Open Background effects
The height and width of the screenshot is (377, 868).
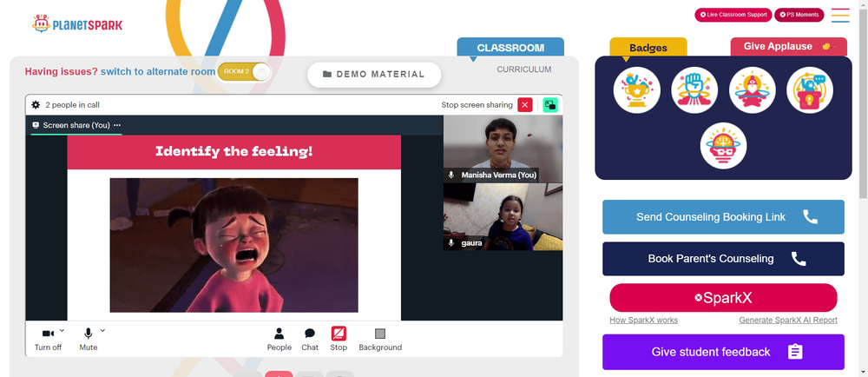(380, 340)
